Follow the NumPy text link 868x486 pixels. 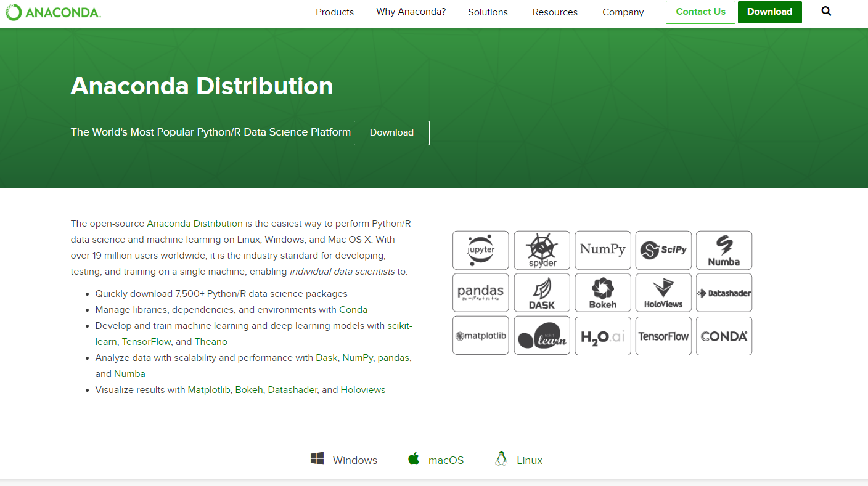tap(358, 358)
